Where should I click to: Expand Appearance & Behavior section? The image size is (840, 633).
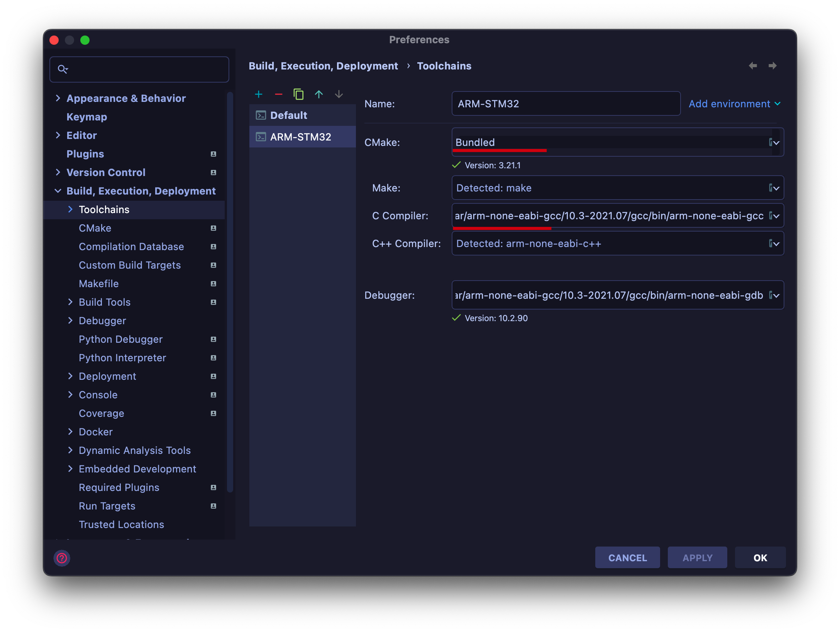point(58,98)
